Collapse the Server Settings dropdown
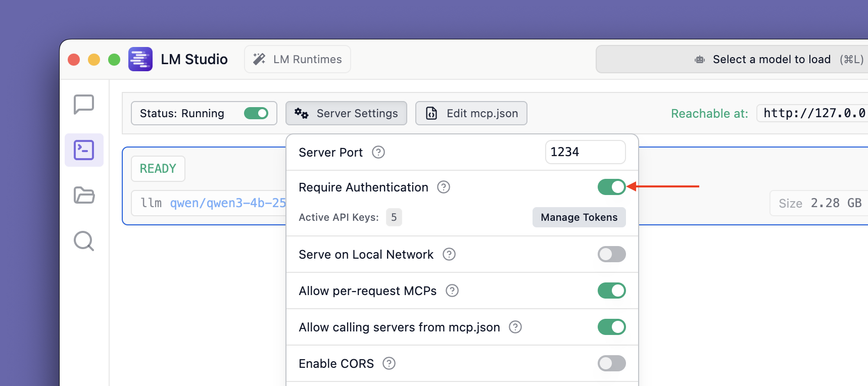This screenshot has width=868, height=386. [x=346, y=113]
